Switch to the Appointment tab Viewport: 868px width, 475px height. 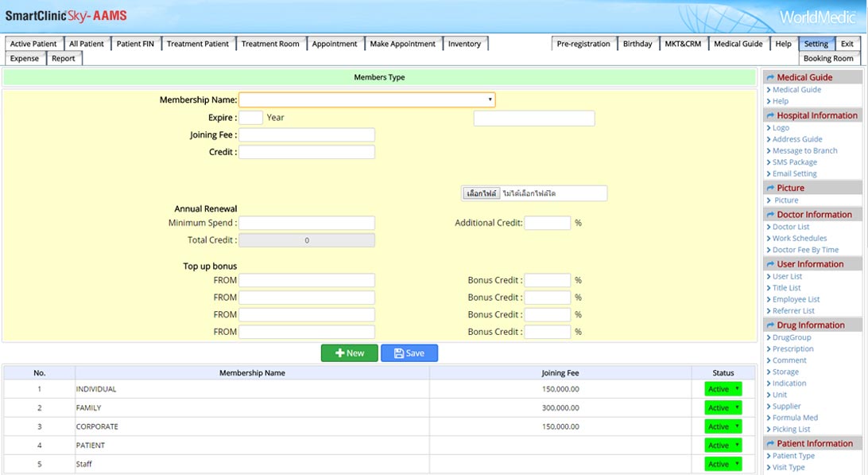[335, 44]
